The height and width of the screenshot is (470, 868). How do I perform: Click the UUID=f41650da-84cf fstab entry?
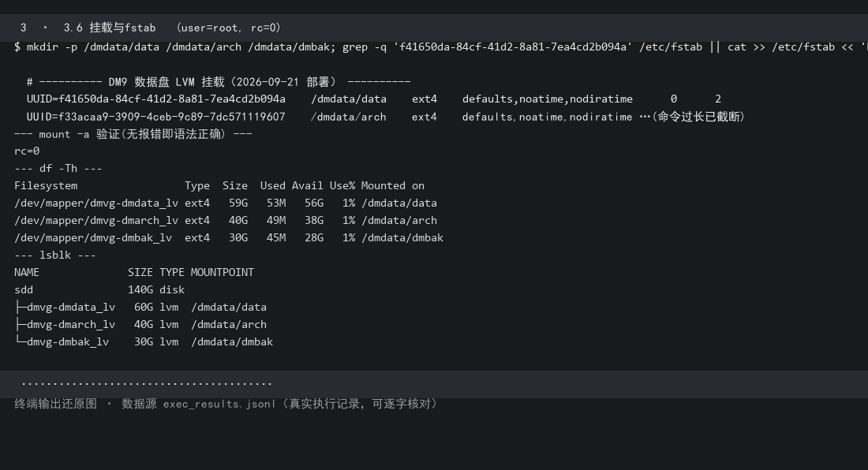coord(374,99)
